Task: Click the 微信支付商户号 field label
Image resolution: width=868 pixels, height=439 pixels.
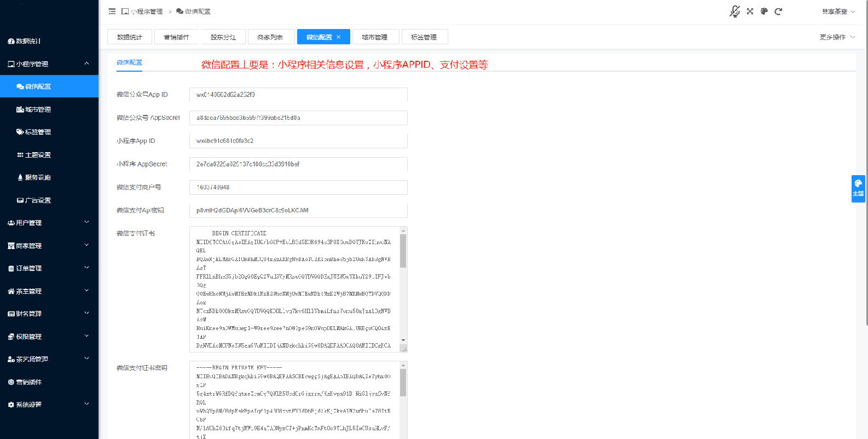Action: tap(138, 187)
